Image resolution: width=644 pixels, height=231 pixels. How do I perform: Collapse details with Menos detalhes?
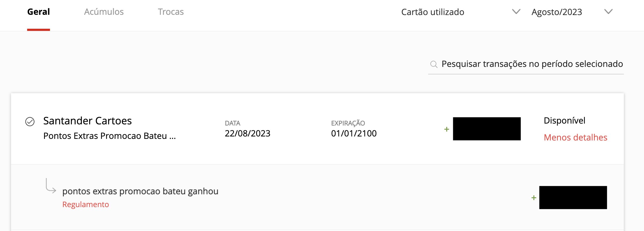575,138
